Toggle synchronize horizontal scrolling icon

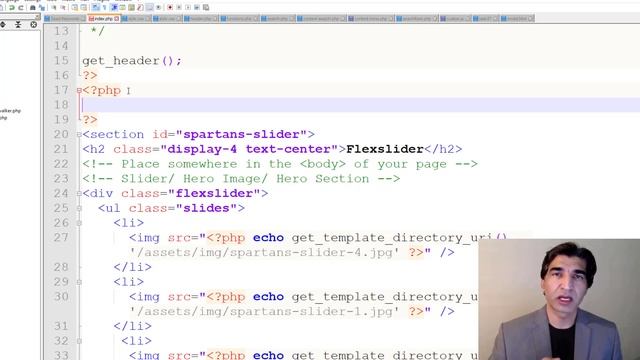point(84,7)
